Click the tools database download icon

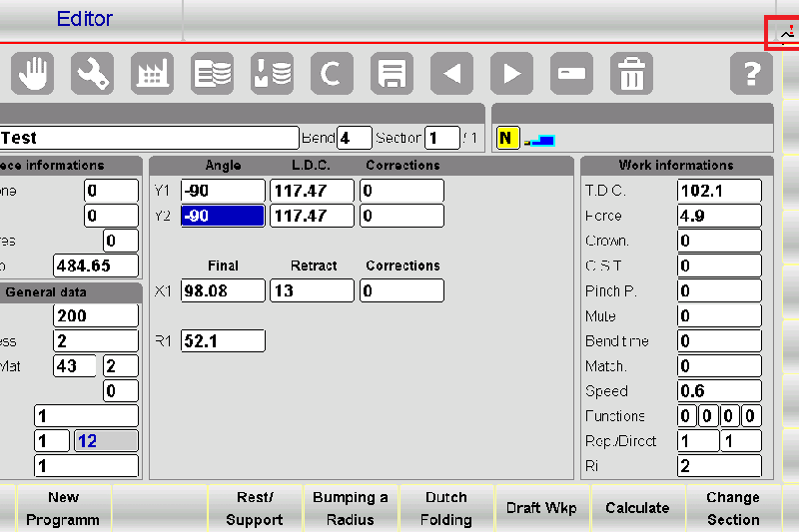[x=272, y=74]
